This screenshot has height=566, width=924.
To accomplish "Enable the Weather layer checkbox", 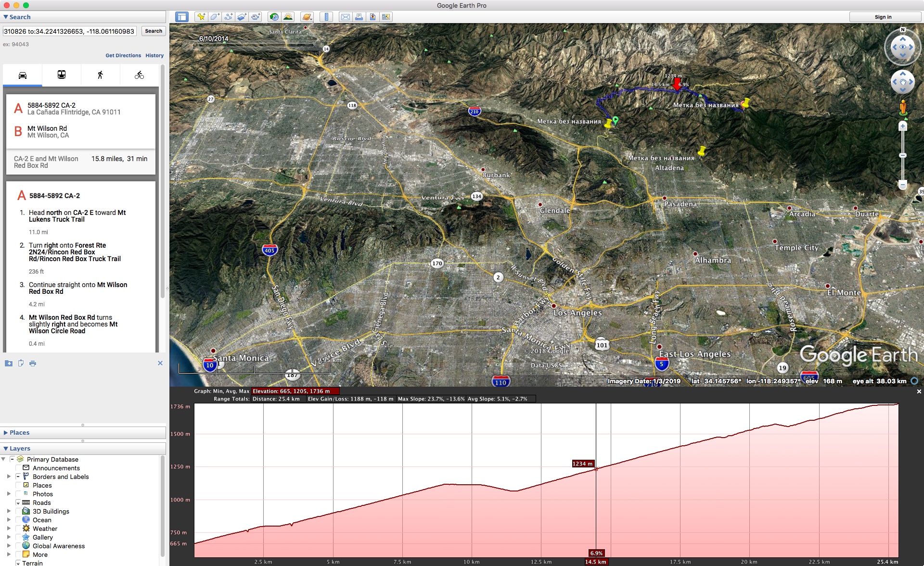I will coord(18,528).
